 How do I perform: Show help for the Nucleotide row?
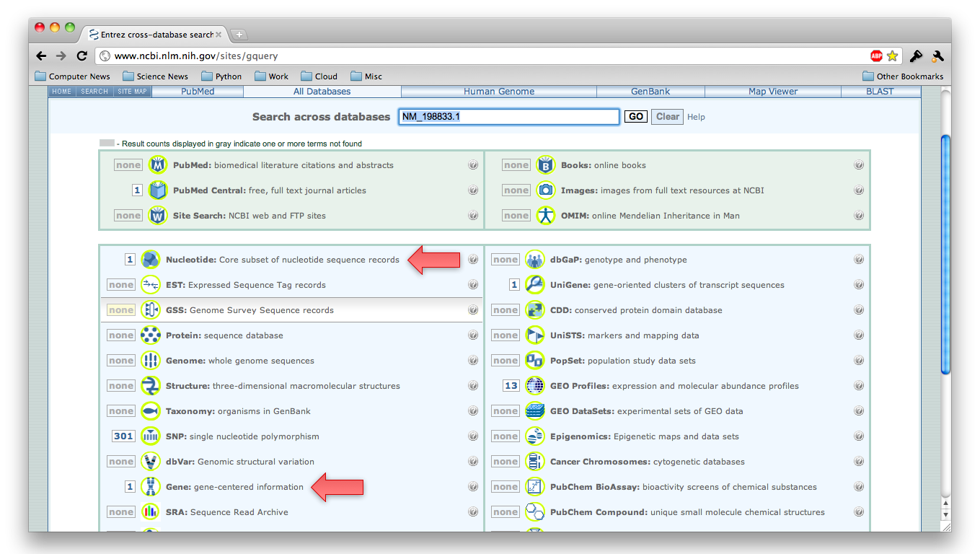click(x=473, y=260)
